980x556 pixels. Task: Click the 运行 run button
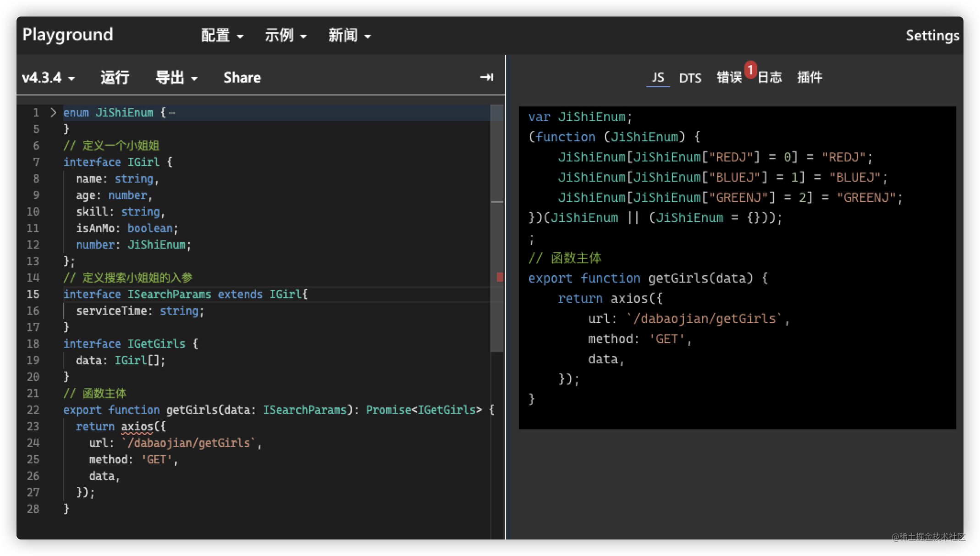pyautogui.click(x=115, y=78)
